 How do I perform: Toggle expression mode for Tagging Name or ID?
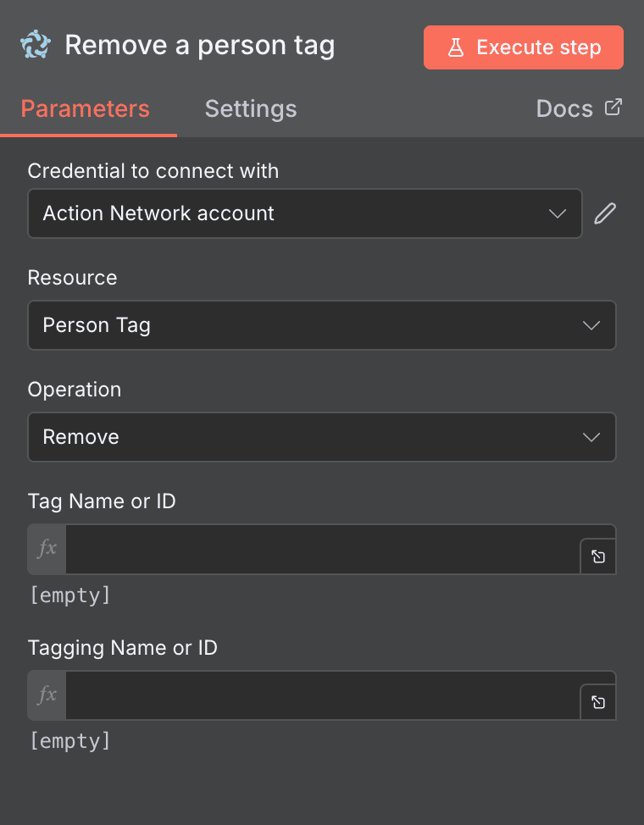(46, 695)
